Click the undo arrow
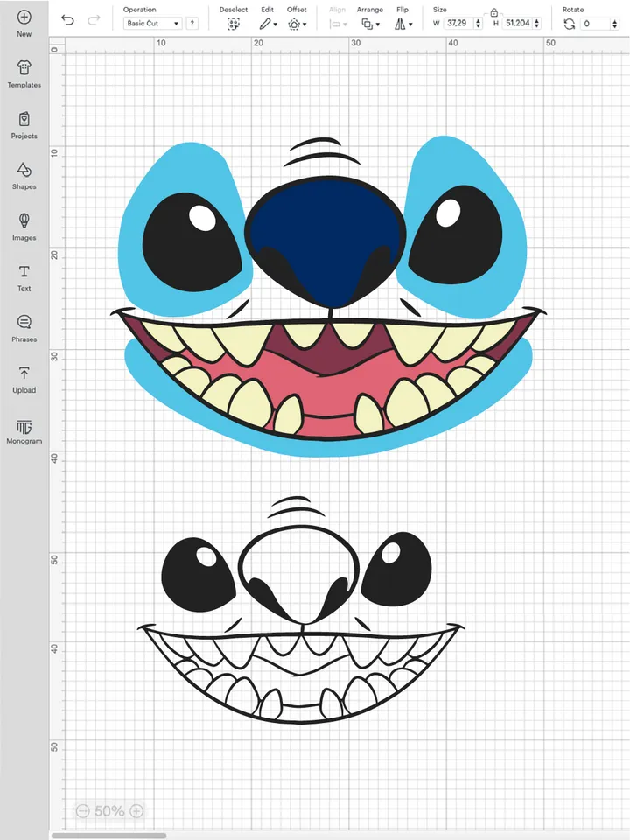 click(x=68, y=20)
